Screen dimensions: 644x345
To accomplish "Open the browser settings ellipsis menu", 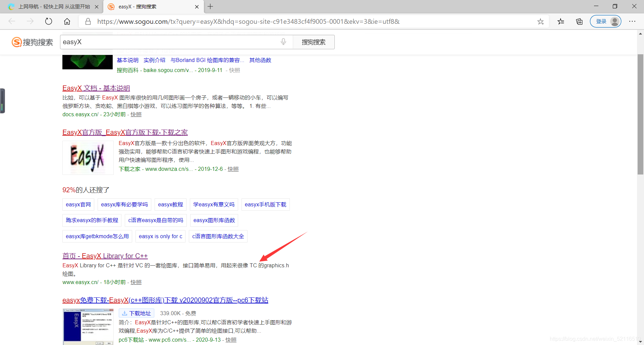I will point(632,21).
